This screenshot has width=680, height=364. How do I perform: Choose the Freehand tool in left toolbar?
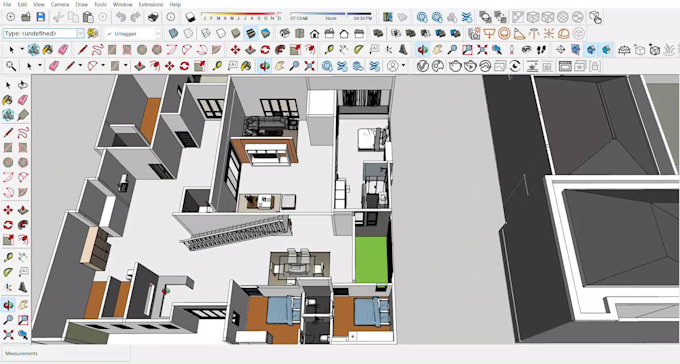[23, 132]
